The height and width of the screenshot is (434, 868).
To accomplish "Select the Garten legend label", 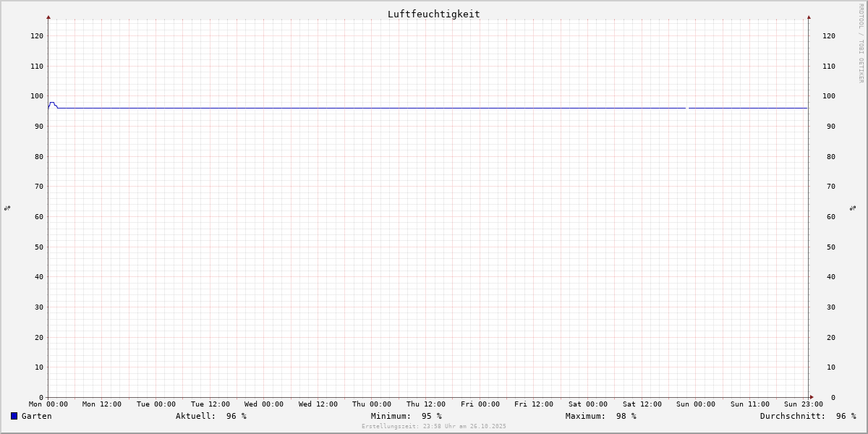I will (x=36, y=416).
